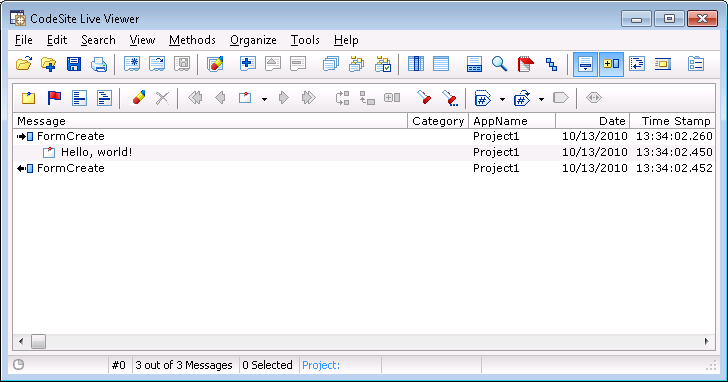This screenshot has height=382, width=728.
Task: Print the messages with the printer icon
Action: 99,64
